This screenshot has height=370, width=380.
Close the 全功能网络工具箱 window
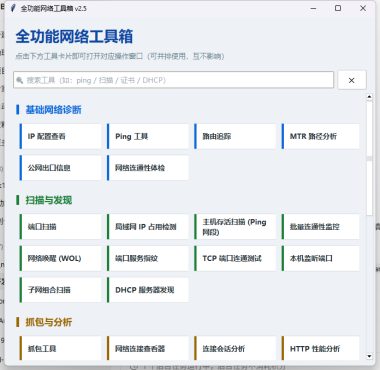click(363, 8)
